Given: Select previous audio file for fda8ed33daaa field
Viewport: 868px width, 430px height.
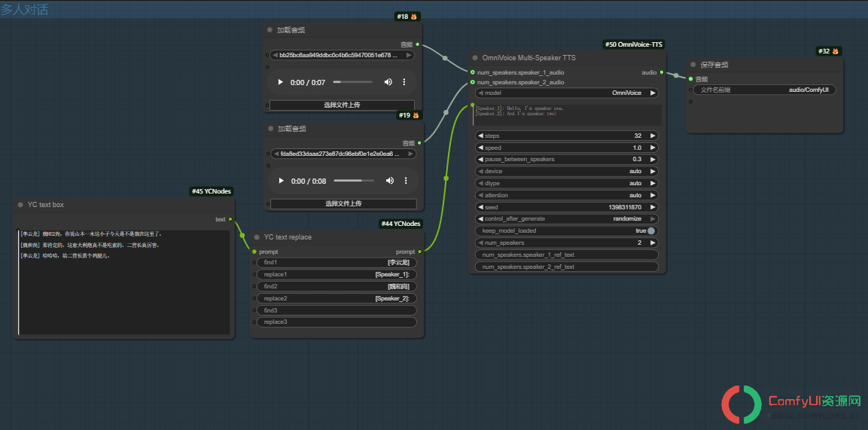Looking at the screenshot, I should (276, 154).
